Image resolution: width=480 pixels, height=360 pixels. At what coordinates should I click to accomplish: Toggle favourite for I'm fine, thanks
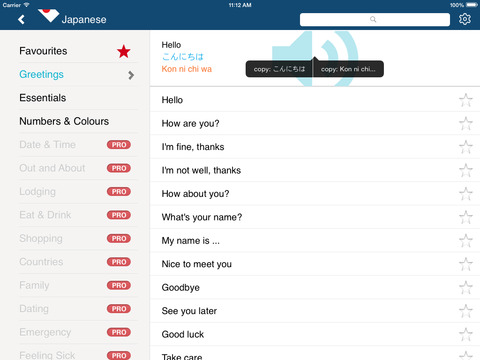[x=466, y=147]
